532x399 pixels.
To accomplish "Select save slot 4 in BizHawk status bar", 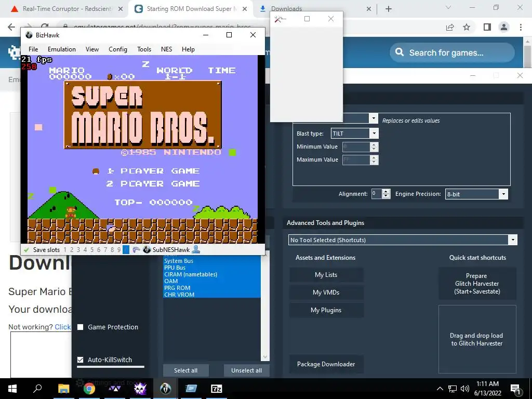I will [85, 250].
